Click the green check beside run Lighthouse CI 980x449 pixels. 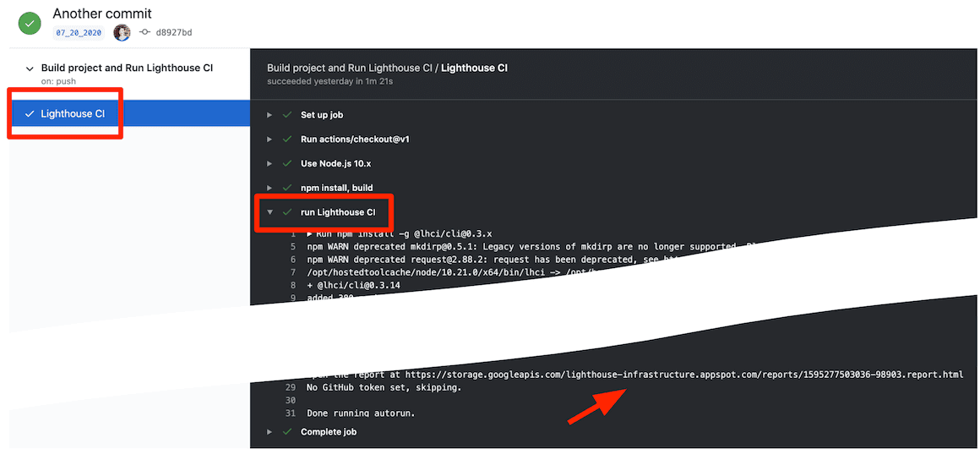point(287,212)
